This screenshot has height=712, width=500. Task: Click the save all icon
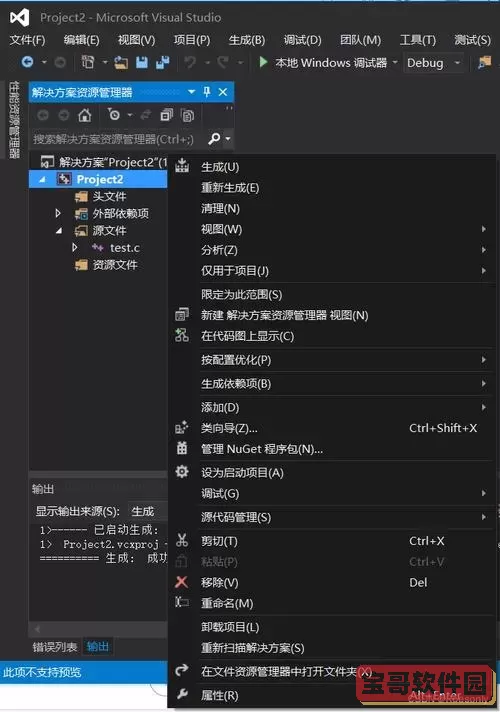tap(163, 63)
